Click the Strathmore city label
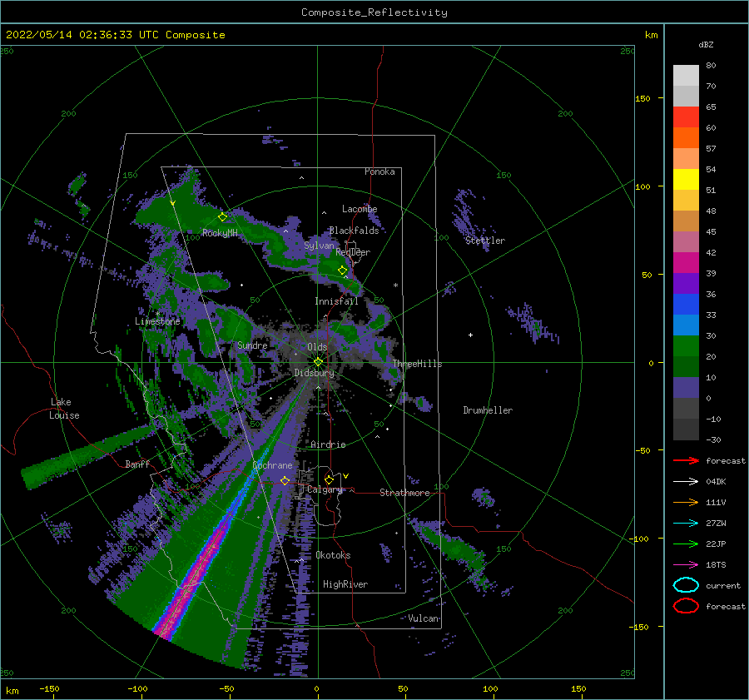Screen dimensions: 749x700 (x=404, y=493)
